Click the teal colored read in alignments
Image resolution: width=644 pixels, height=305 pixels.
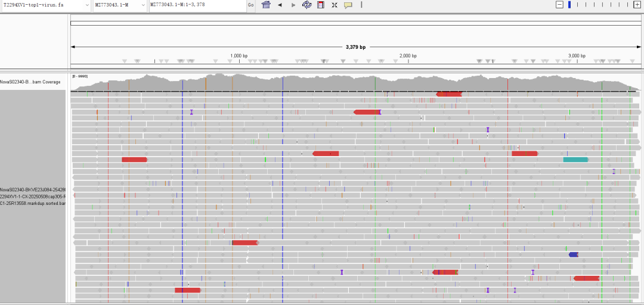click(x=575, y=159)
